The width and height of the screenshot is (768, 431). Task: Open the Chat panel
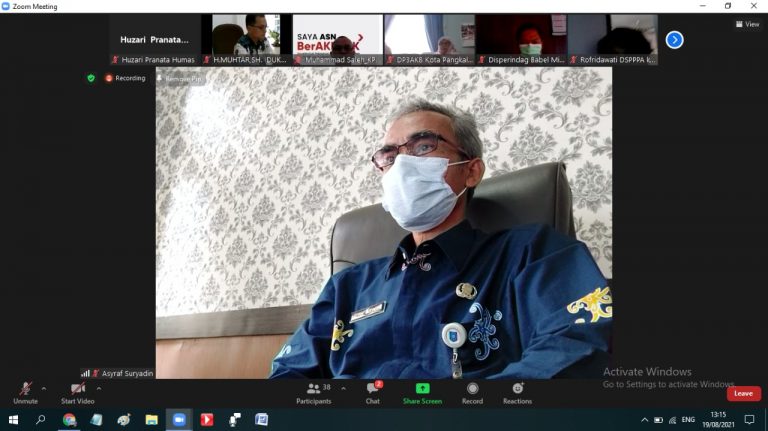[x=372, y=392]
